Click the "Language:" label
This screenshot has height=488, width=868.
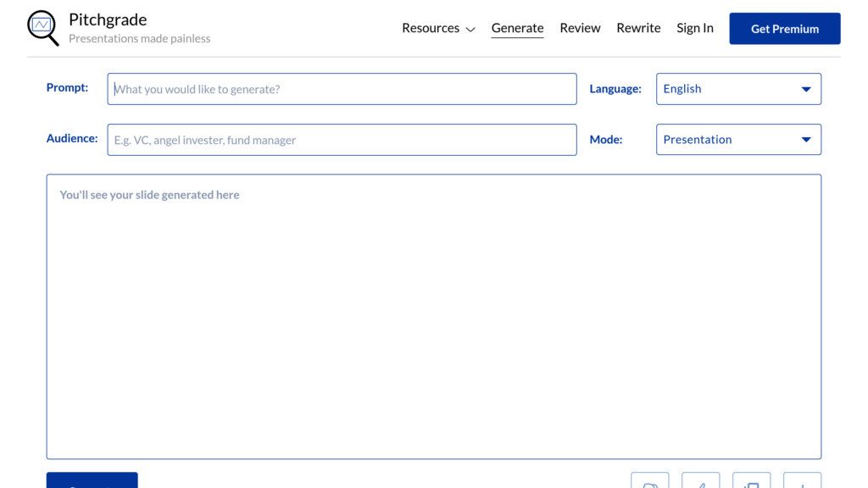point(615,88)
